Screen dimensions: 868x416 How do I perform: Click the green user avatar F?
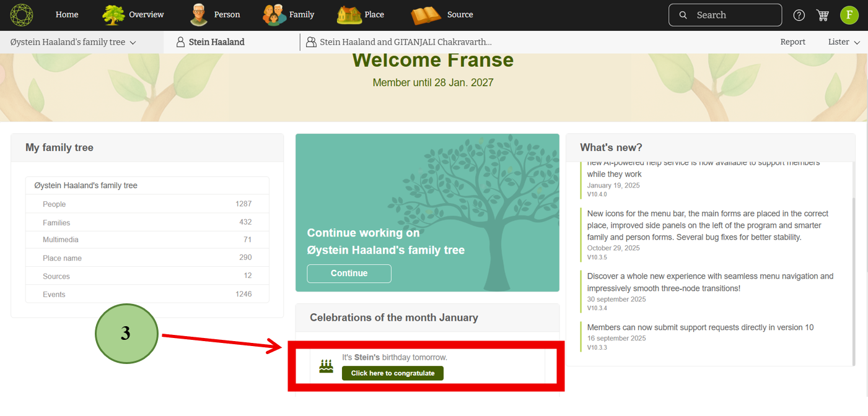pos(849,15)
